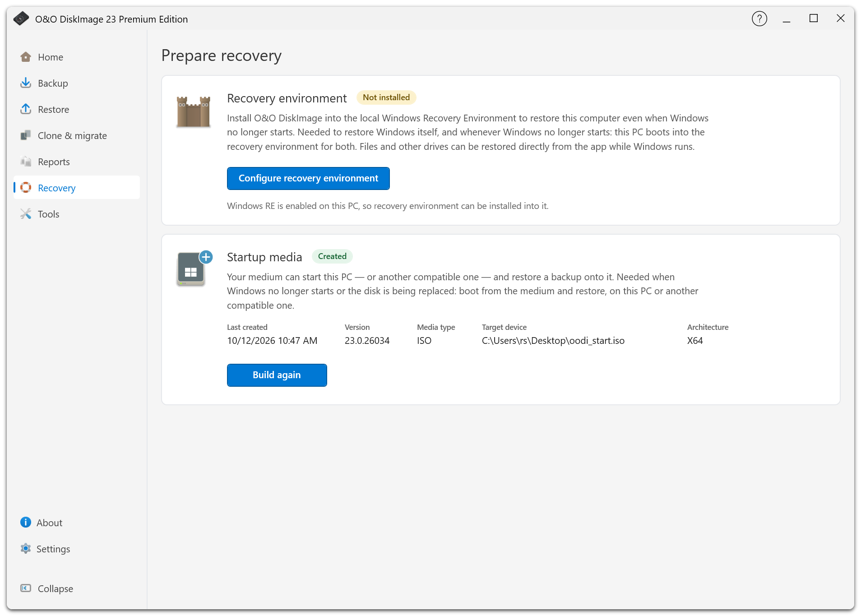The height and width of the screenshot is (616, 861).
Task: Click the Prepare recovery heading
Action: (221, 56)
